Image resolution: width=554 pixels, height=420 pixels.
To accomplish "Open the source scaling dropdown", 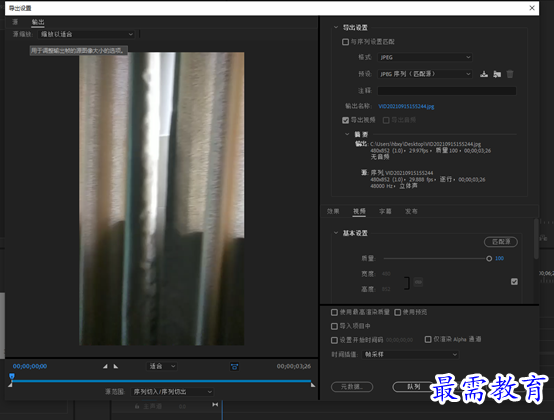I will pos(86,34).
